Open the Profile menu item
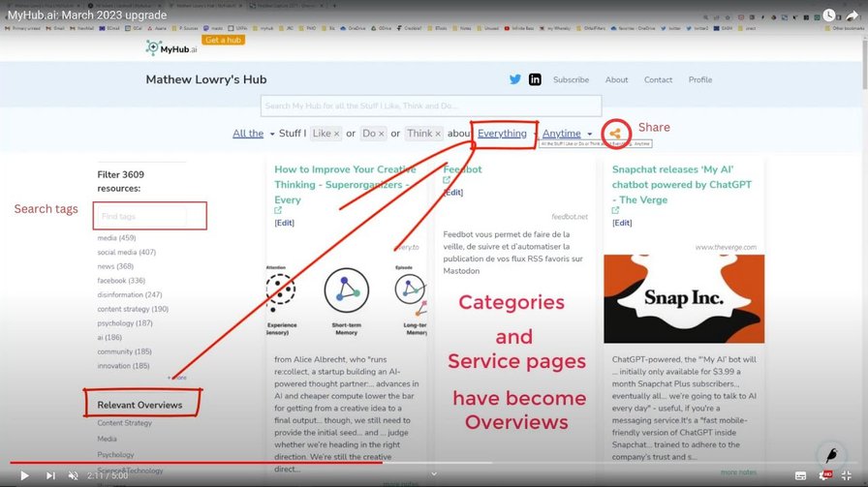The width and height of the screenshot is (868, 487). (700, 79)
